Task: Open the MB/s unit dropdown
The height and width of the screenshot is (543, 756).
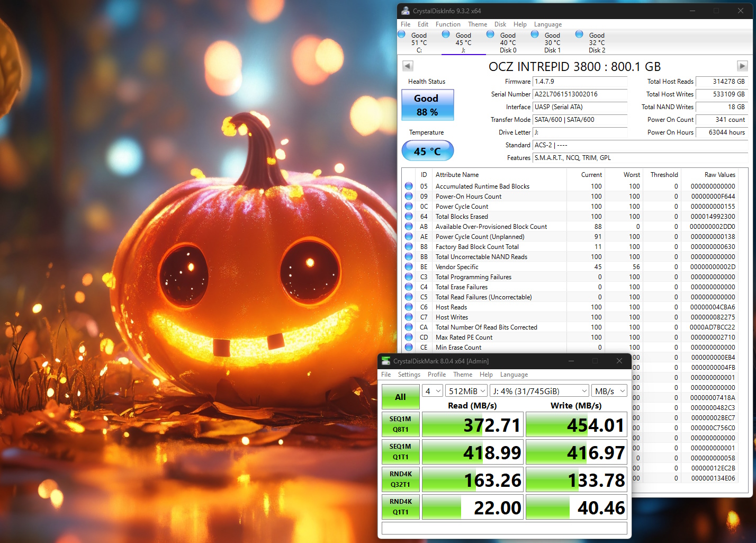Action: (x=609, y=391)
